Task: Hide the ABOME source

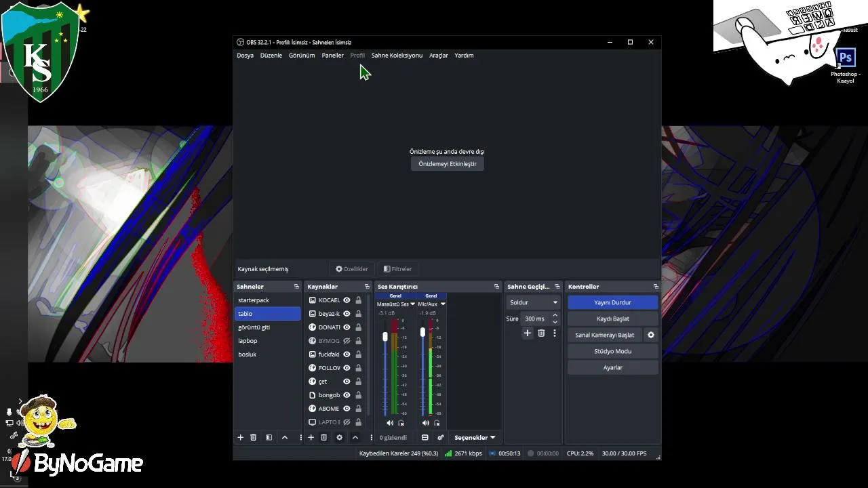Action: point(347,409)
